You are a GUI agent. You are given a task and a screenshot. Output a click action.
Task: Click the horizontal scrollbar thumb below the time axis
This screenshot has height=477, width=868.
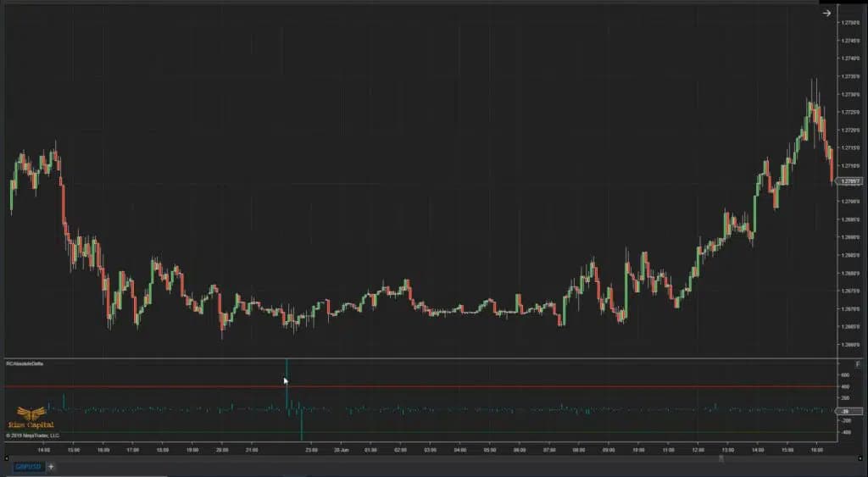(721, 458)
